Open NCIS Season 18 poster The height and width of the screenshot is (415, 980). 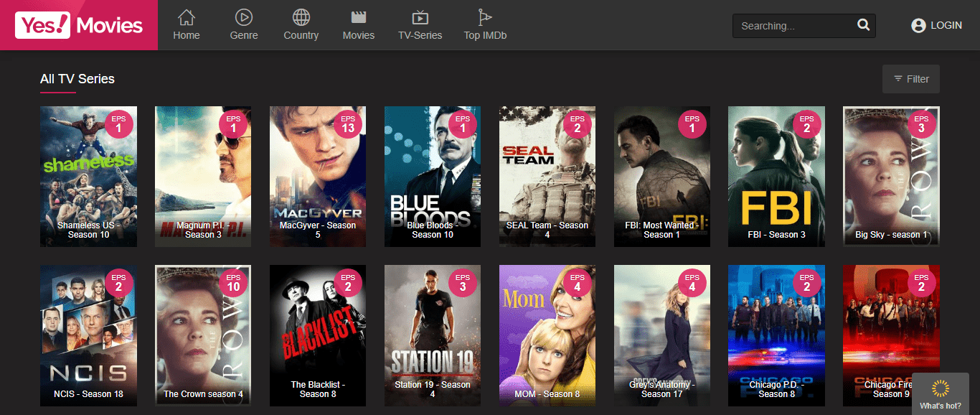(x=88, y=335)
